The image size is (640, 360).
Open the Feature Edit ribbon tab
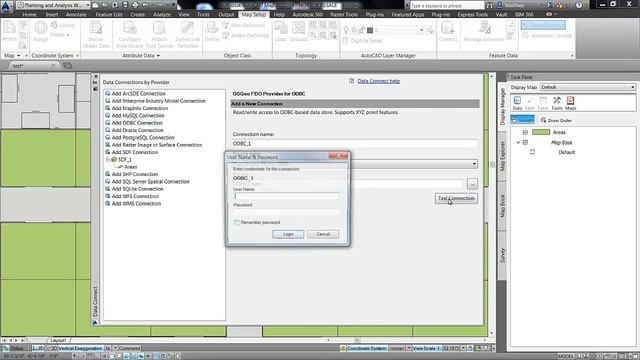[109, 14]
